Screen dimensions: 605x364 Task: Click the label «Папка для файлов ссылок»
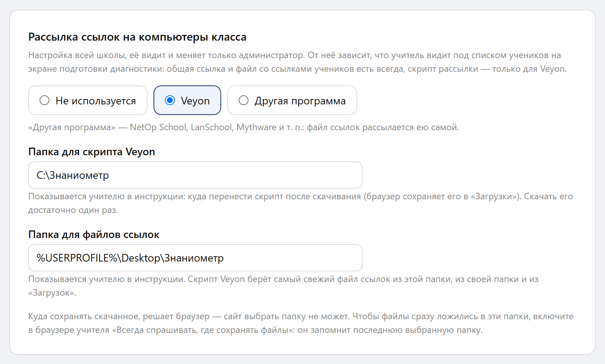tap(94, 235)
